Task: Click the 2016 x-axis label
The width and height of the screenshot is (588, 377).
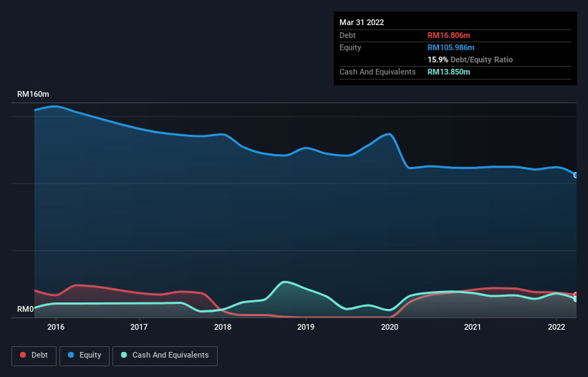Action: click(x=56, y=327)
